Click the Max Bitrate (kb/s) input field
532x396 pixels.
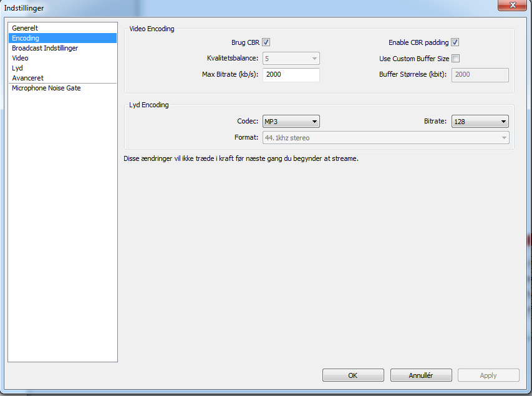click(291, 75)
